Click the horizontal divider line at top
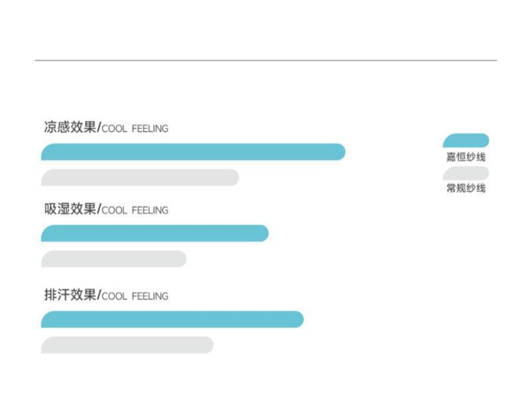532x398 pixels. point(266,60)
